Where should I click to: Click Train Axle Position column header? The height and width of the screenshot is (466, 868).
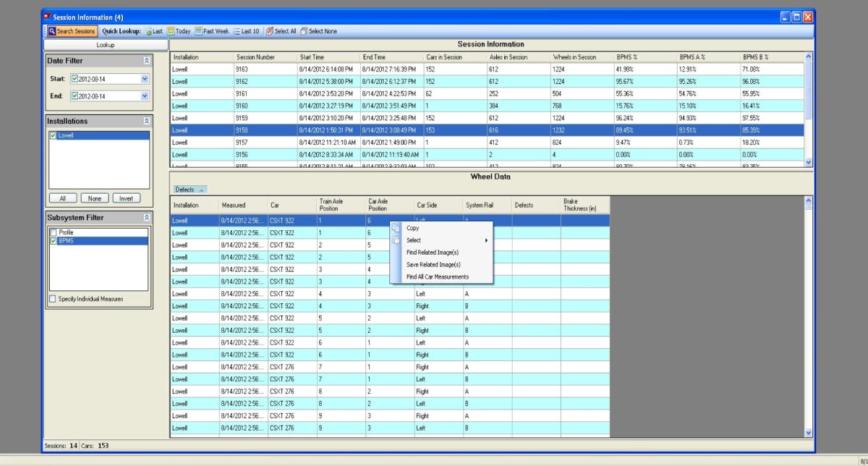341,205
